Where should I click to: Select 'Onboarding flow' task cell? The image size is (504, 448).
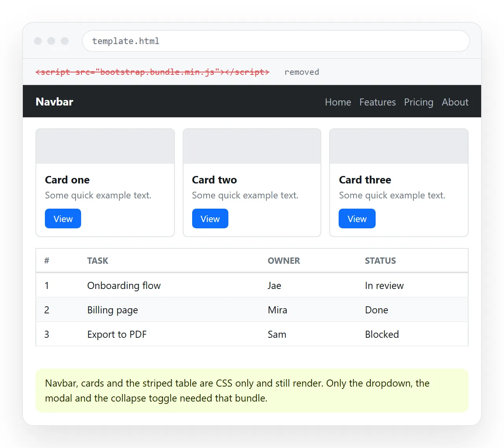(x=124, y=285)
